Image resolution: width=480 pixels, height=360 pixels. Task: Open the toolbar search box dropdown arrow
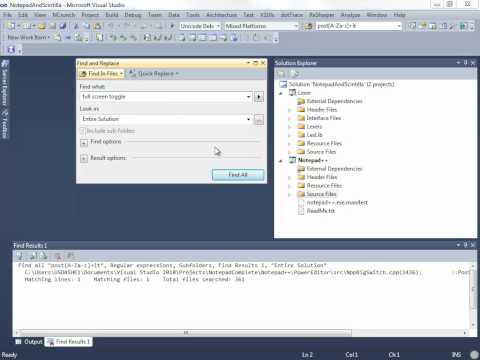click(x=399, y=26)
